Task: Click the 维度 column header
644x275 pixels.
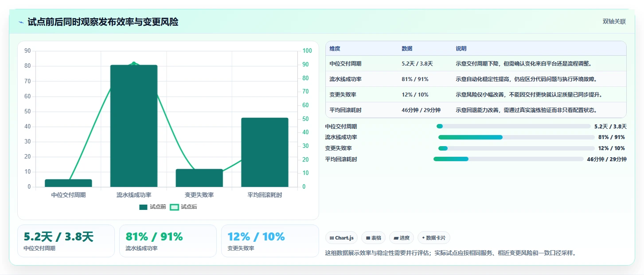Action: 335,49
